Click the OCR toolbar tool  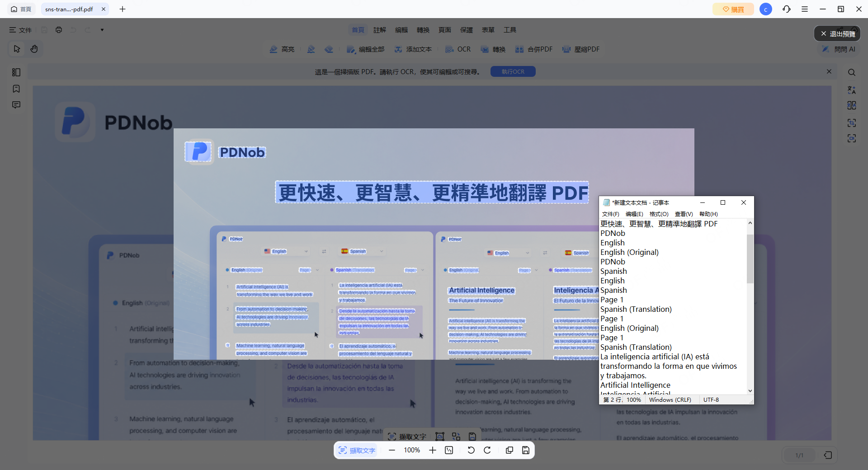(x=458, y=49)
